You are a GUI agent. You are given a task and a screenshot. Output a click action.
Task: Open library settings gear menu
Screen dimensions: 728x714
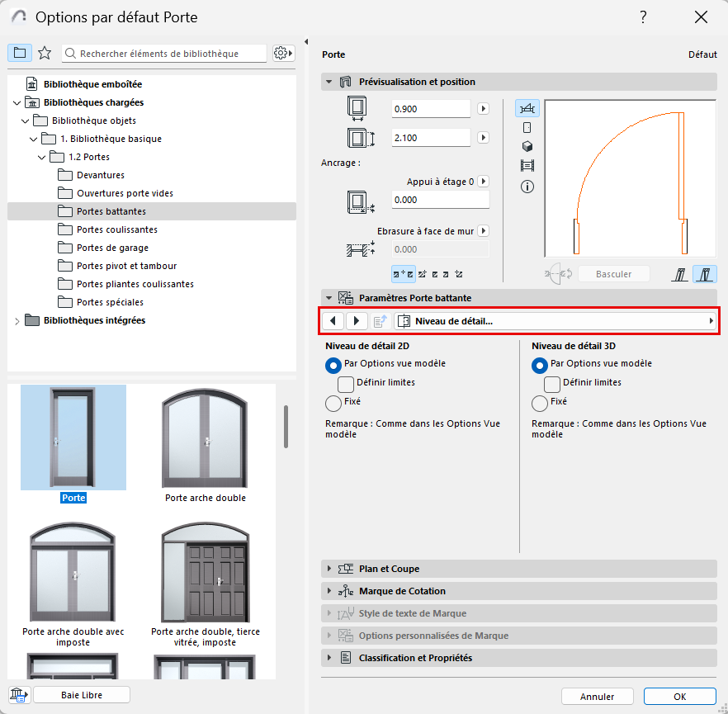283,53
